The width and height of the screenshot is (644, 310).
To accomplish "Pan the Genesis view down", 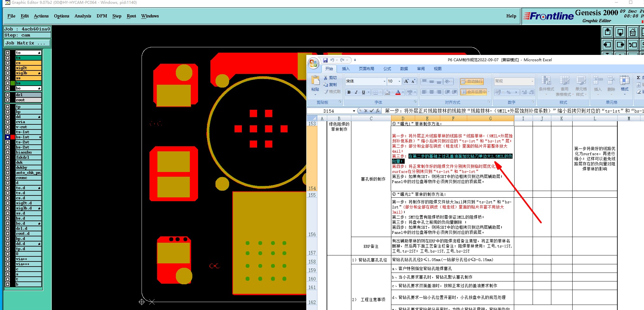I will 620,32.
